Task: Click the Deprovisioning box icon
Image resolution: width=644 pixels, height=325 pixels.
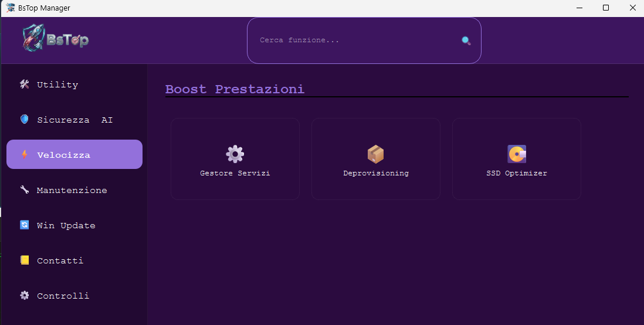Action: (x=375, y=154)
